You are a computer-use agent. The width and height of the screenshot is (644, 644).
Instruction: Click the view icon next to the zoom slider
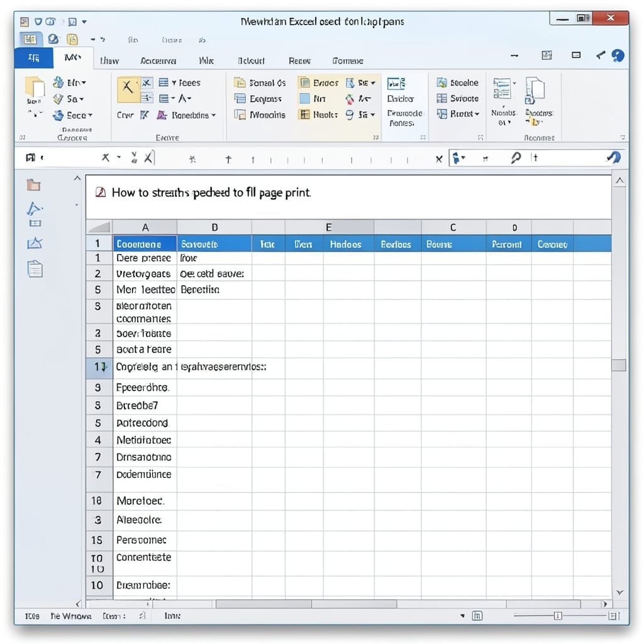click(477, 615)
